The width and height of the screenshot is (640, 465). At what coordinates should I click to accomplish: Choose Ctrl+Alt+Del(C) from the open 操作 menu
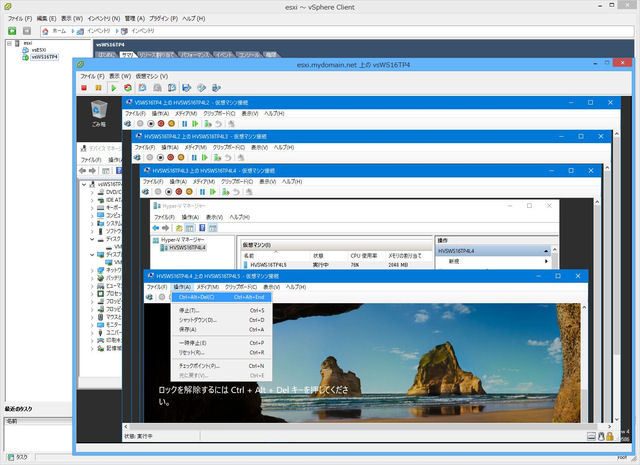tap(221, 297)
